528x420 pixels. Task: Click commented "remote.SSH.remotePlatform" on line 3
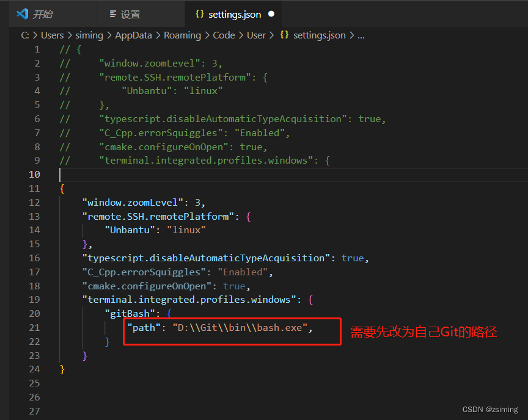point(175,78)
